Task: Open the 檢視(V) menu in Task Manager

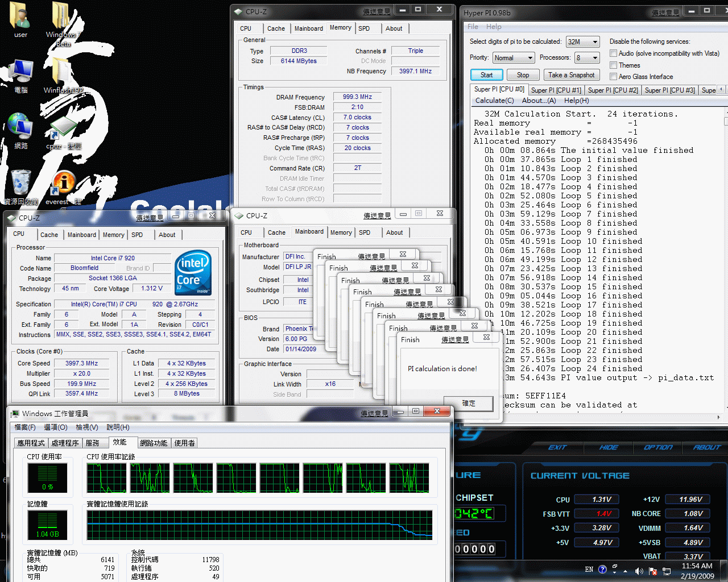Action: [86, 427]
